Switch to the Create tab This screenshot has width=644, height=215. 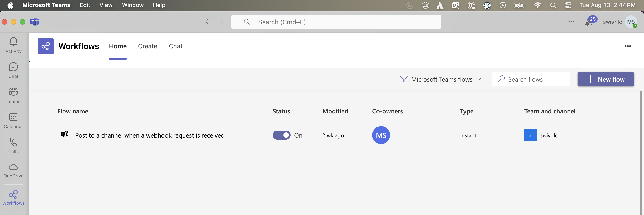(x=148, y=46)
